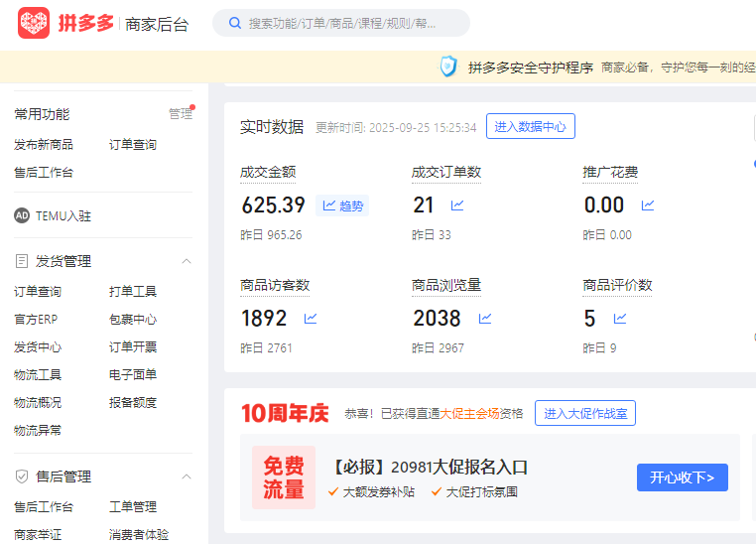Screen dimensions: 756x544
Task: Collapse the 售后管理 menu section
Action: pos(186,476)
